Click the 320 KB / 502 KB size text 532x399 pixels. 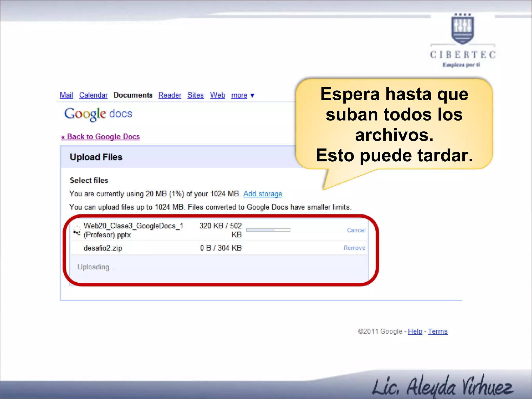click(x=221, y=230)
